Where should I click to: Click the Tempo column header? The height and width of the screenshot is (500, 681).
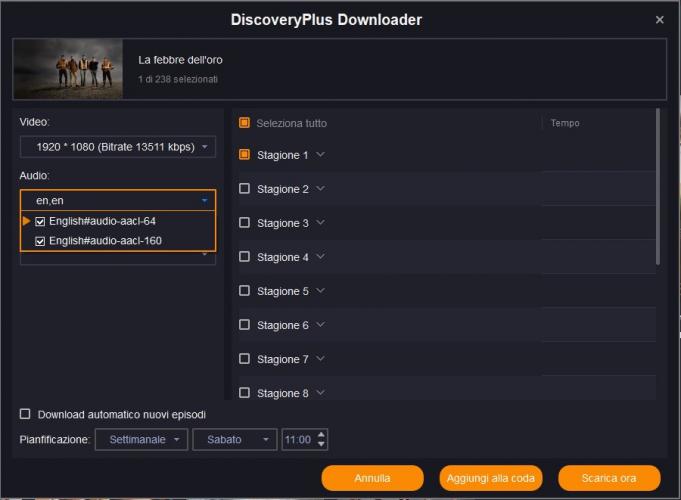(x=565, y=123)
